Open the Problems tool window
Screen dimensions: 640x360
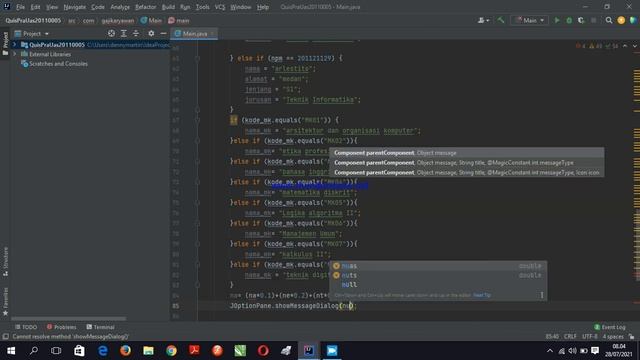62,327
